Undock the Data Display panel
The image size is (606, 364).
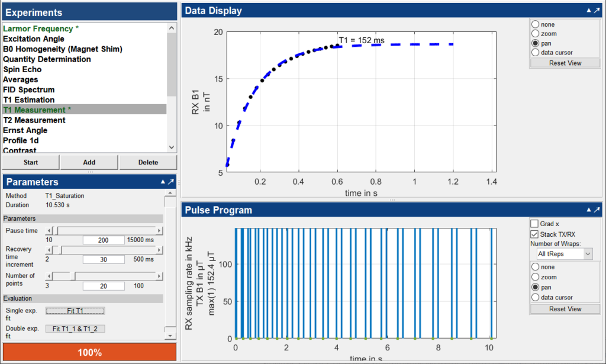point(598,11)
